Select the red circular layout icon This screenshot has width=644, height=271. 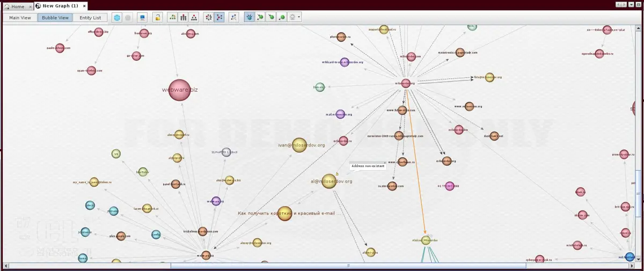[x=209, y=18]
